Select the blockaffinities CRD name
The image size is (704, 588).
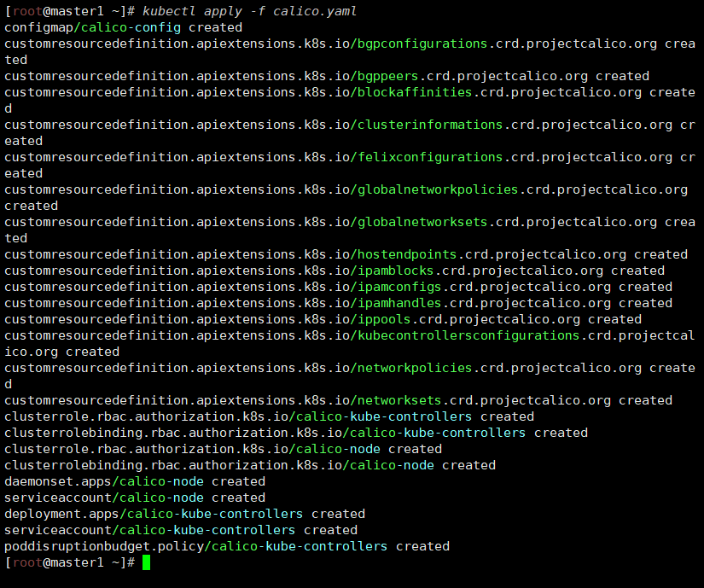(x=415, y=92)
